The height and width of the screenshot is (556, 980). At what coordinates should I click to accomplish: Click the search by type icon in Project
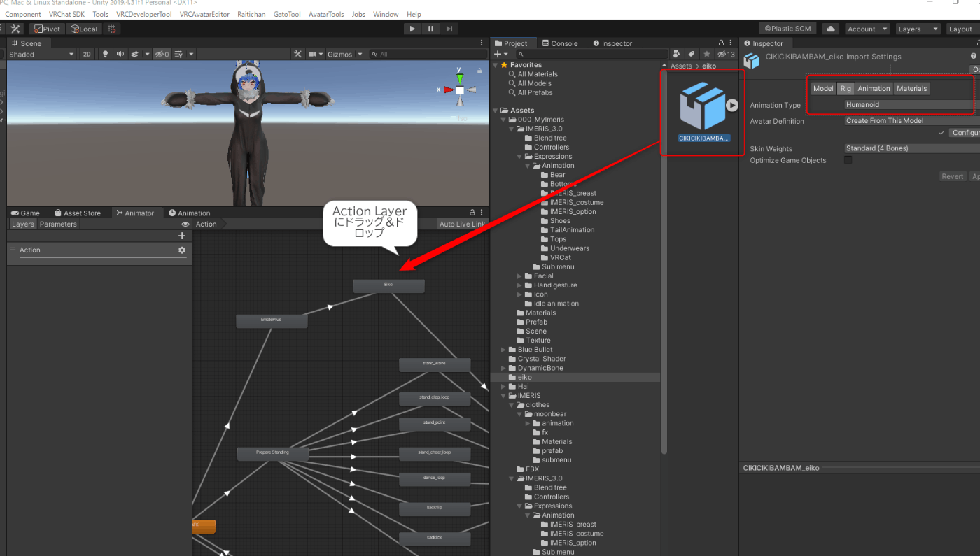pyautogui.click(x=677, y=54)
